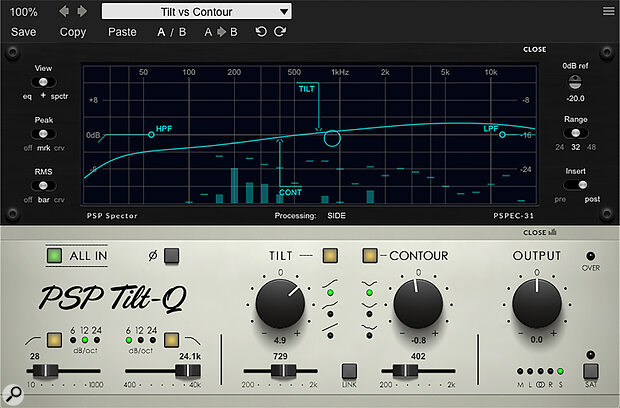Open the Tilt vs Contour preset dropdown
This screenshot has height=408, width=620.
197,11
